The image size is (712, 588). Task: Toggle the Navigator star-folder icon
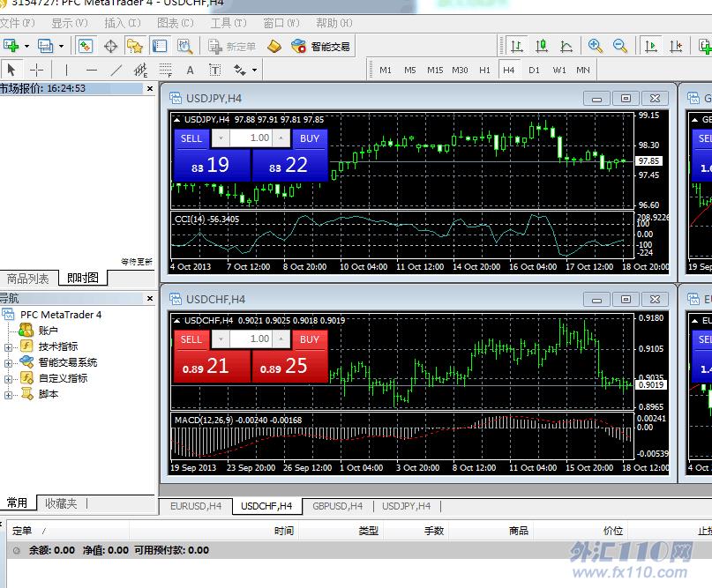tap(135, 46)
